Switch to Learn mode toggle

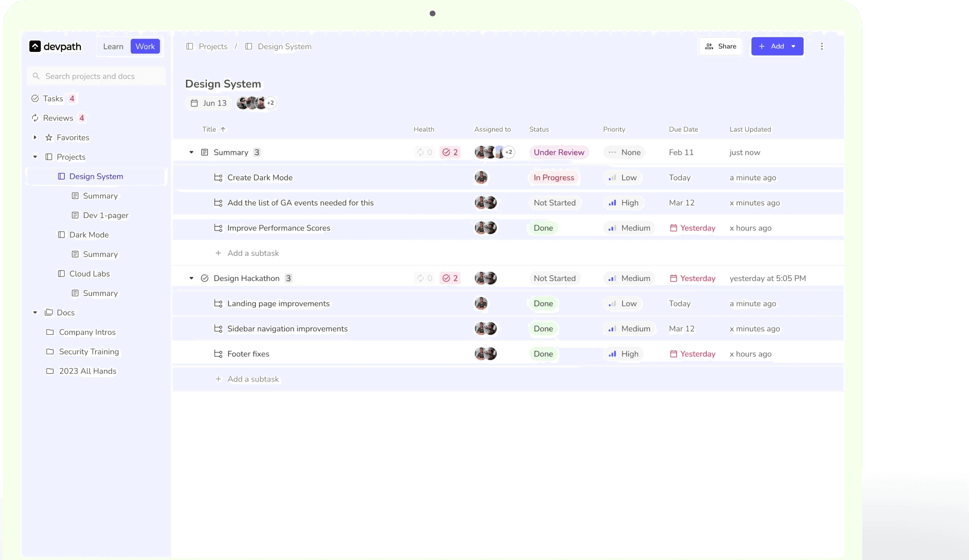point(113,46)
